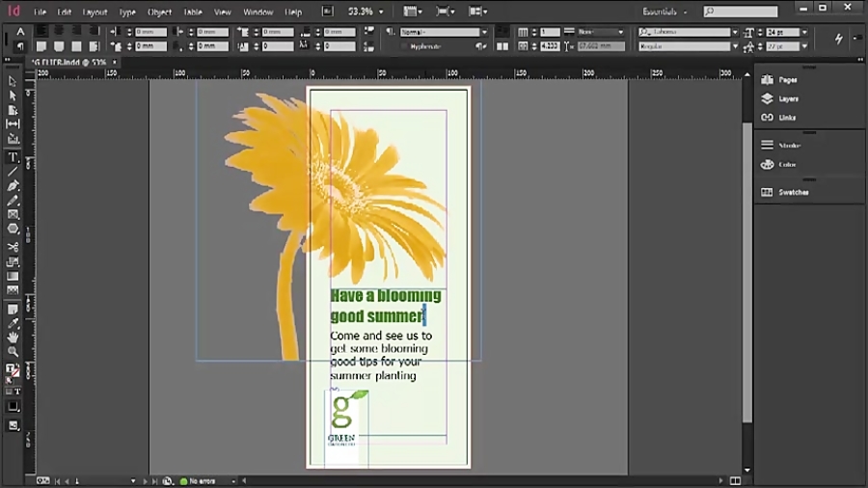The image size is (868, 488).
Task: Open the Edit menu
Action: pos(65,12)
